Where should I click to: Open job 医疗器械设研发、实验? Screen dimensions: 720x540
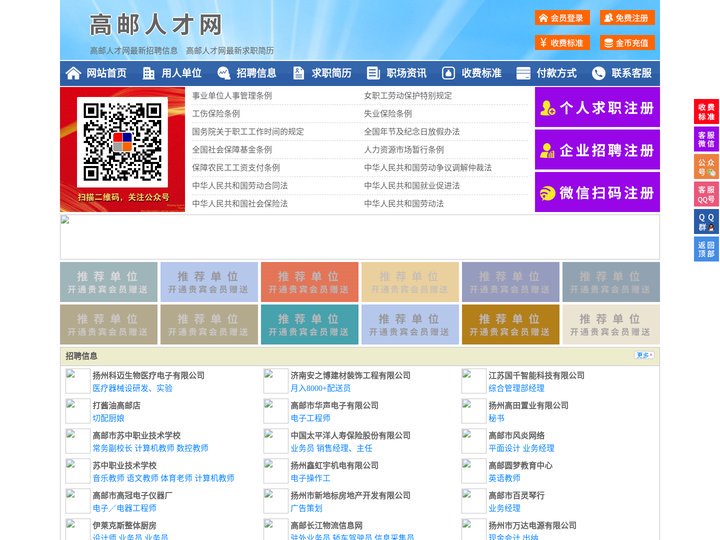pyautogui.click(x=132, y=388)
